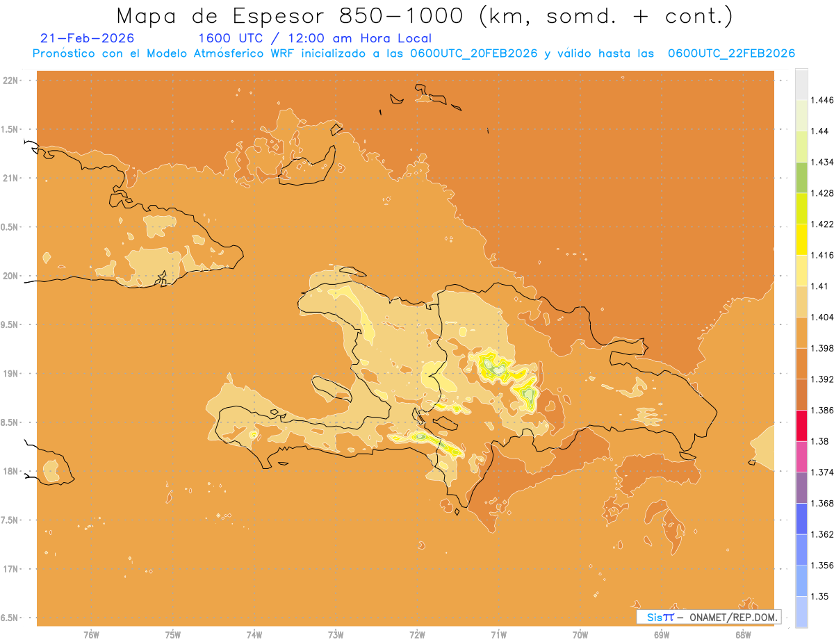This screenshot has height=644, width=834.
Task: Select the 1.44 legend value
Action: point(819,131)
